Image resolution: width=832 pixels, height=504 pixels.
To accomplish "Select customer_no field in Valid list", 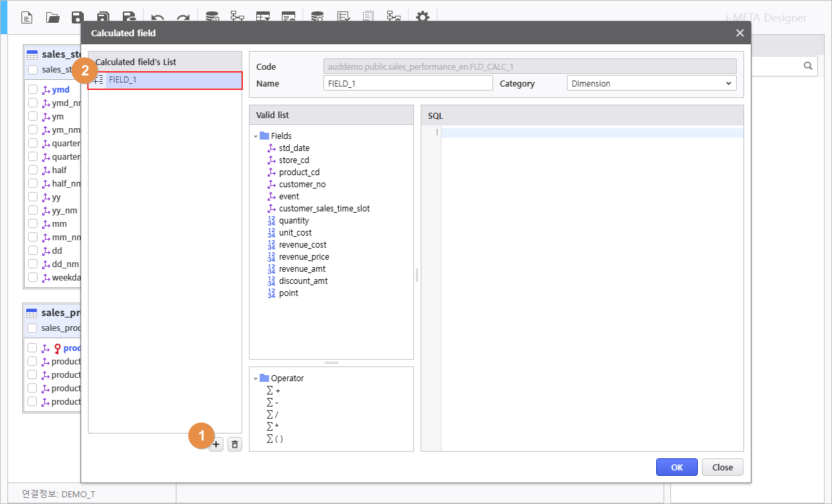I will coord(302,184).
